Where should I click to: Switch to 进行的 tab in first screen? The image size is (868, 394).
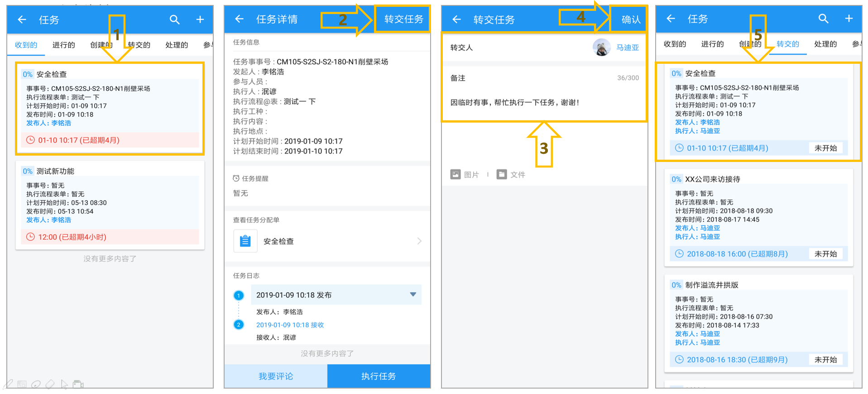(63, 45)
